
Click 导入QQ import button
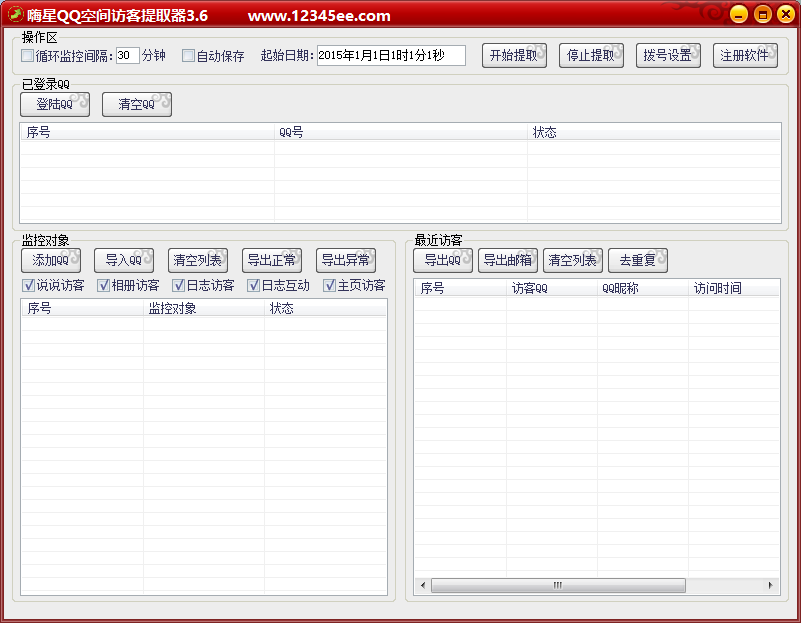124,261
